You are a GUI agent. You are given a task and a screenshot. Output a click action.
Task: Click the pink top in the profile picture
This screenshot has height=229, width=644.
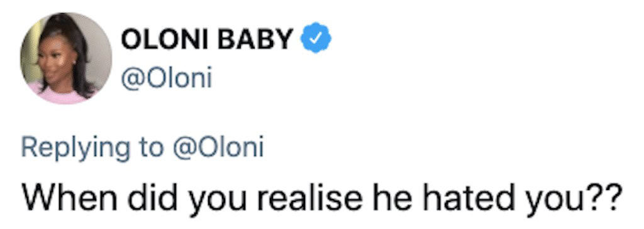point(62,95)
